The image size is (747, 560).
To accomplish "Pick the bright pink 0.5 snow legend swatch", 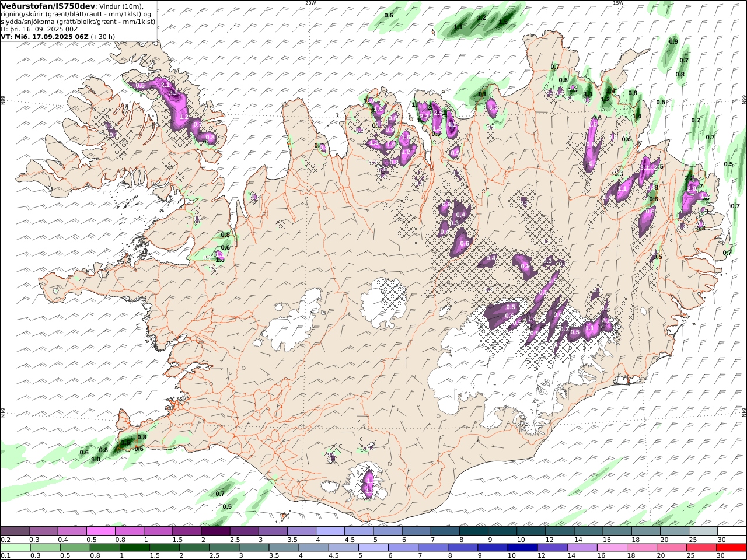I will pyautogui.click(x=100, y=531).
